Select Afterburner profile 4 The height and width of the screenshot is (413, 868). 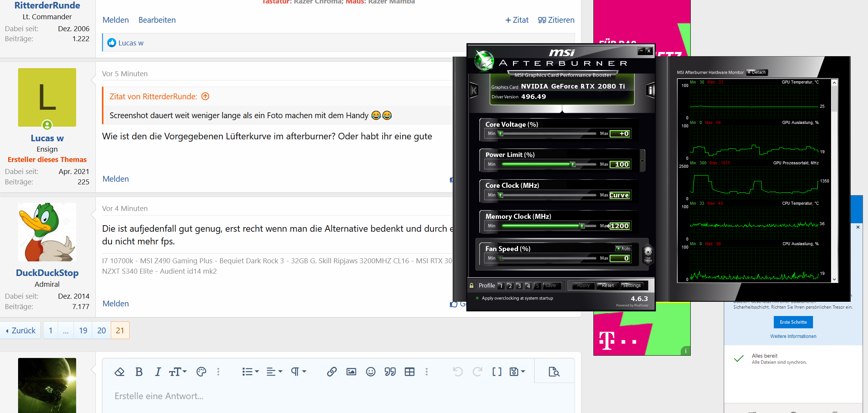pos(528,286)
